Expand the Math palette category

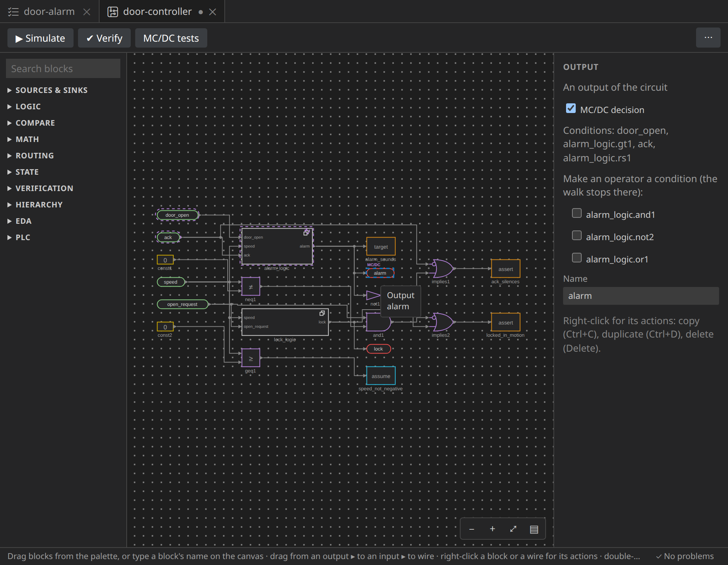coord(63,139)
